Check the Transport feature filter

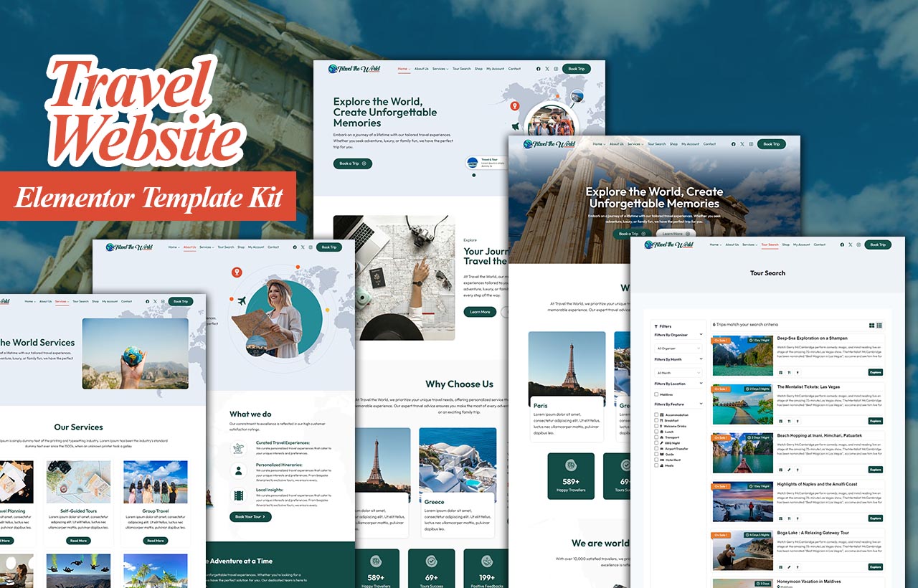click(656, 437)
